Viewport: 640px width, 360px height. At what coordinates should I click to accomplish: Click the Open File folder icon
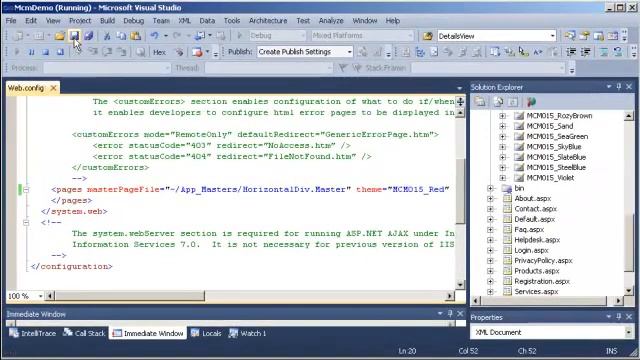(x=60, y=36)
